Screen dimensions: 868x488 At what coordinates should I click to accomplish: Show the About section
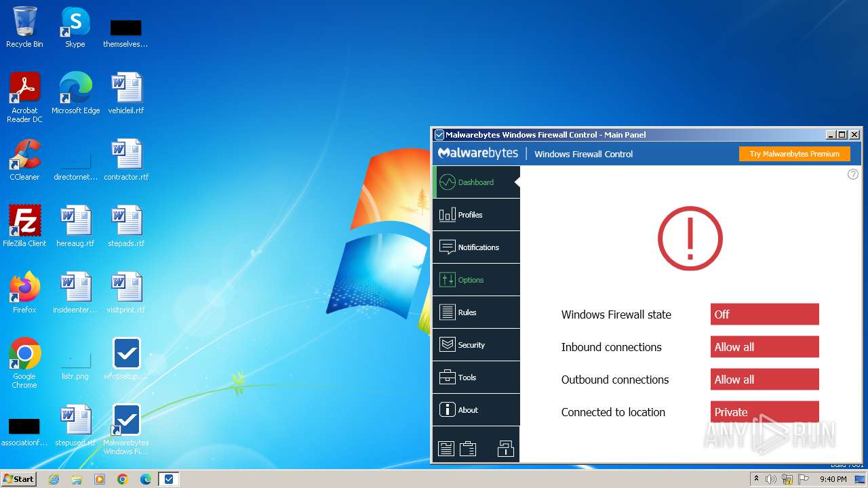476,410
